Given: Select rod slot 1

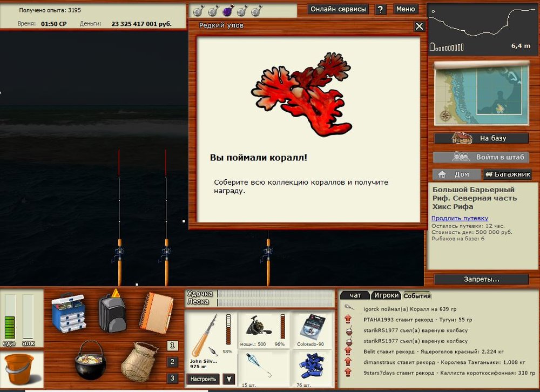Looking at the screenshot, I should pos(172,346).
